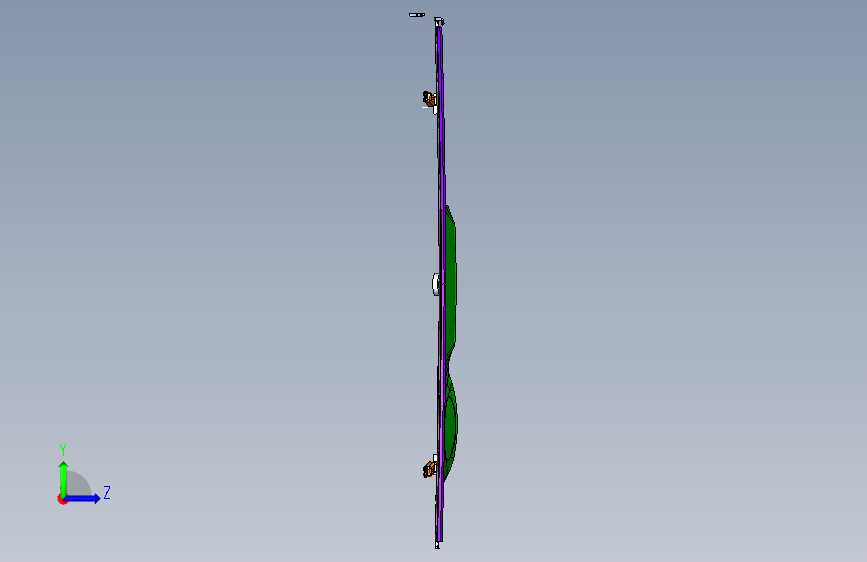Select the upper orange clip on the model
867x562 pixels.
429,99
